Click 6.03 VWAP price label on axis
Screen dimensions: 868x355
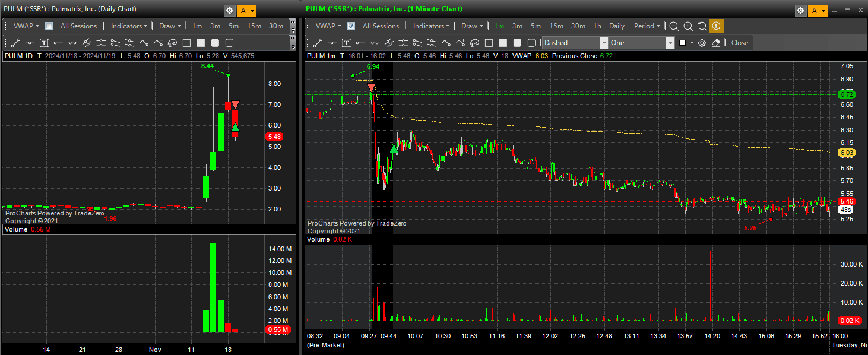[x=845, y=153]
